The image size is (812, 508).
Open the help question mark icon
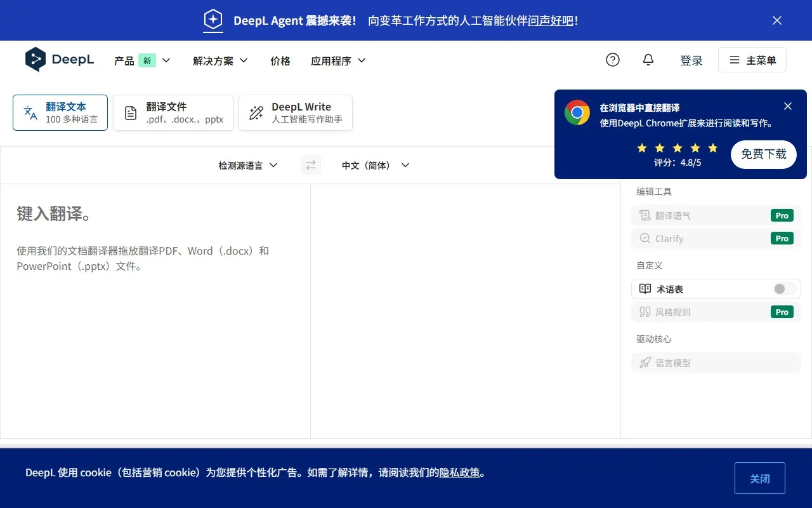(x=612, y=59)
